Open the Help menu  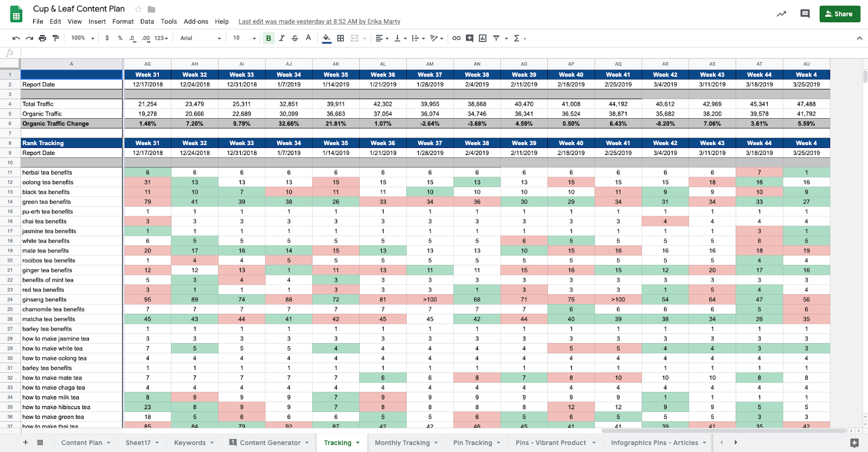click(222, 22)
